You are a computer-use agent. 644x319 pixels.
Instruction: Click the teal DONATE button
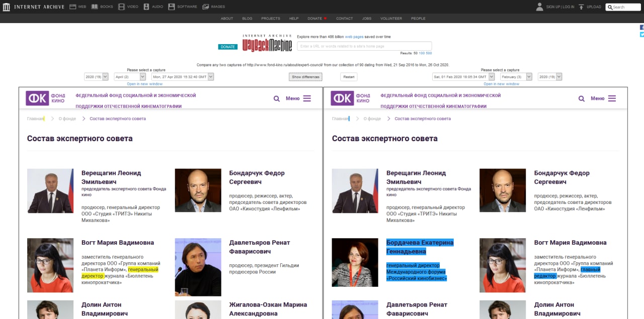click(x=228, y=47)
